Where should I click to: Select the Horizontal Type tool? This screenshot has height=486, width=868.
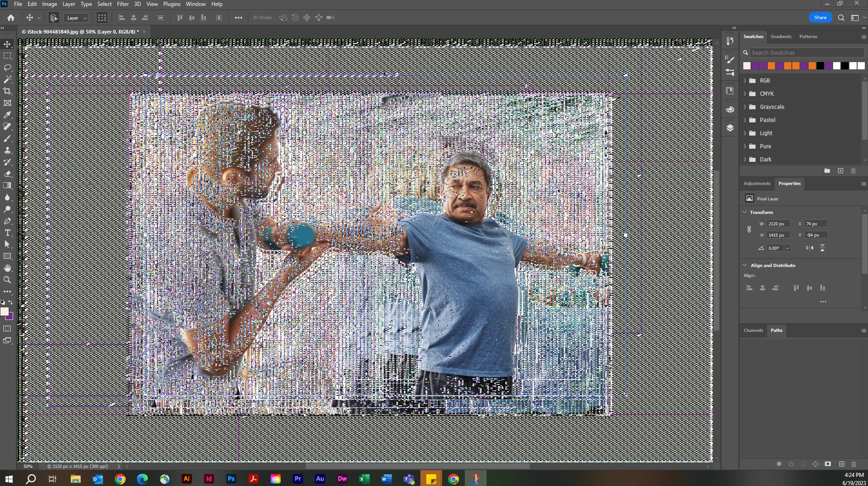click(7, 233)
